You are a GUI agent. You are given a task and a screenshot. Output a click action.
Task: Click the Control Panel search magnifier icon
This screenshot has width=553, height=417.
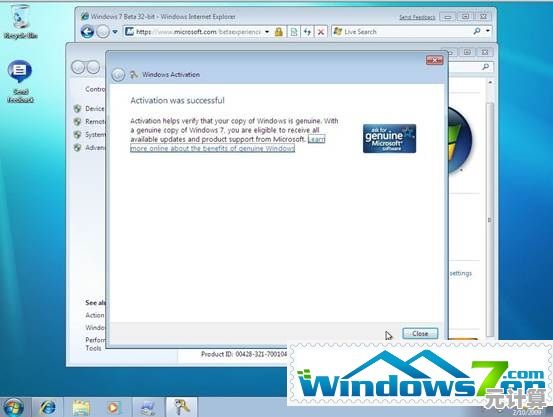[486, 67]
